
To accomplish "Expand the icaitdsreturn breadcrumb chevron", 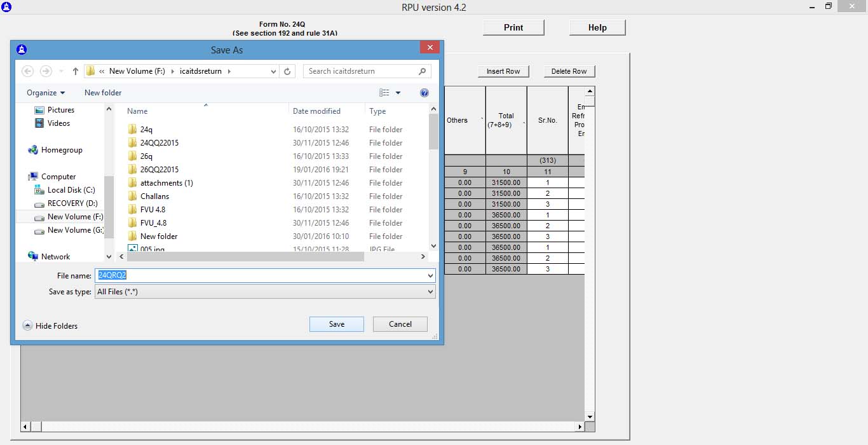I will (x=229, y=71).
